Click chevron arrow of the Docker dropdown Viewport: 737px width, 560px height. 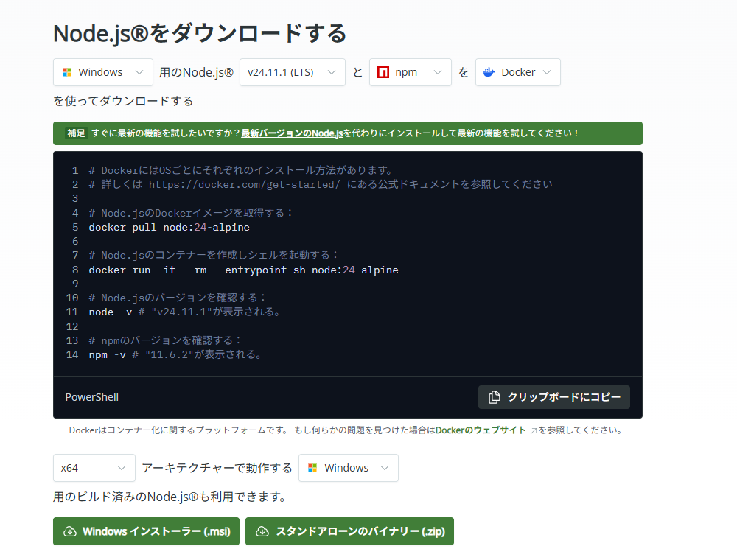pos(547,72)
